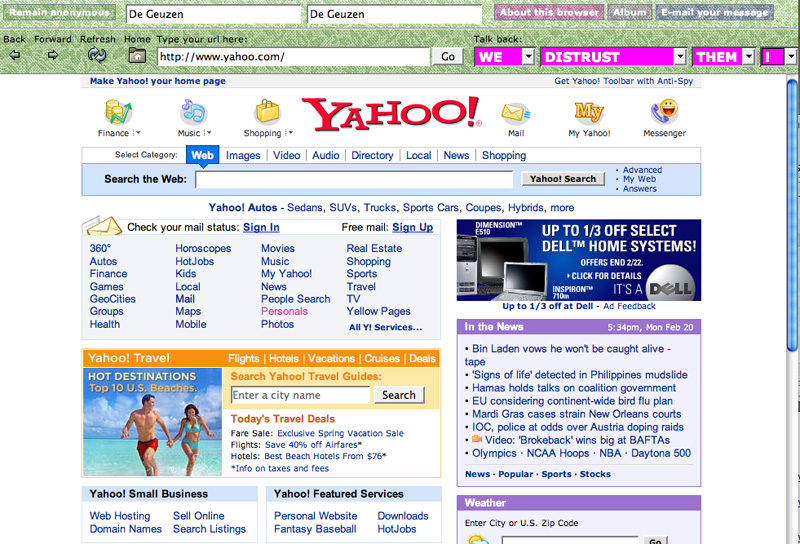Open the Personals link

click(284, 311)
